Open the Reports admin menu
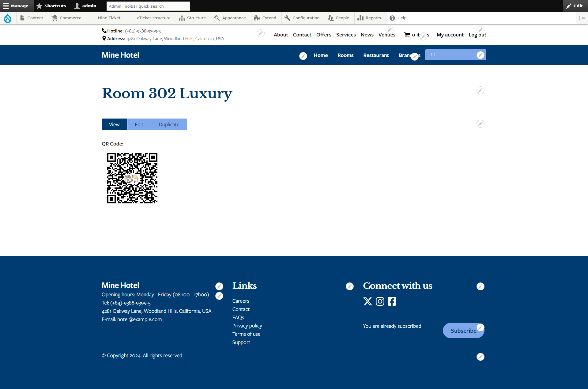The width and height of the screenshot is (588, 389). tap(370, 18)
